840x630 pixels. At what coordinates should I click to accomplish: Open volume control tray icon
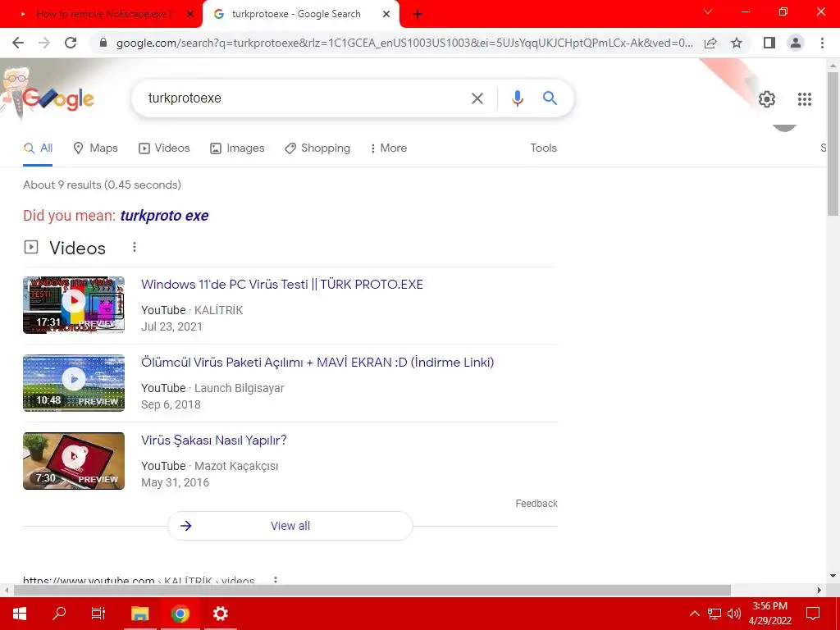pyautogui.click(x=734, y=614)
